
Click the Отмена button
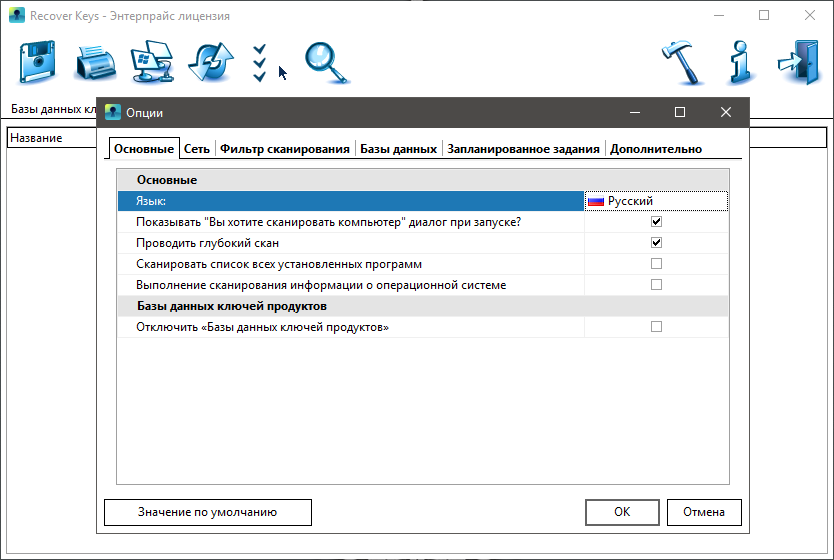coord(704,512)
